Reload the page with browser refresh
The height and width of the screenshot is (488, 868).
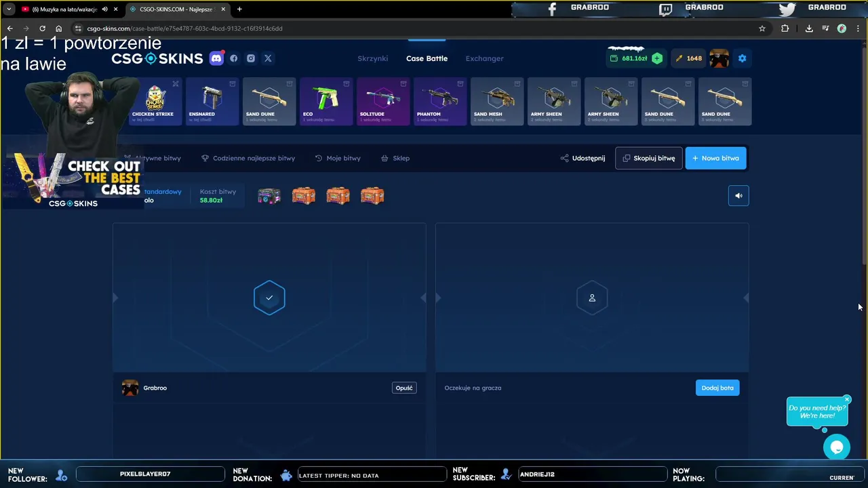42,28
